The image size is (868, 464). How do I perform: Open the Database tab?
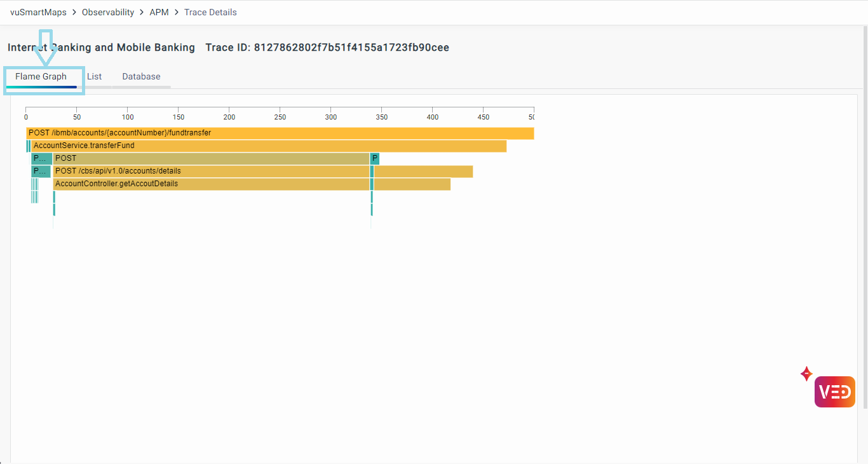point(141,77)
